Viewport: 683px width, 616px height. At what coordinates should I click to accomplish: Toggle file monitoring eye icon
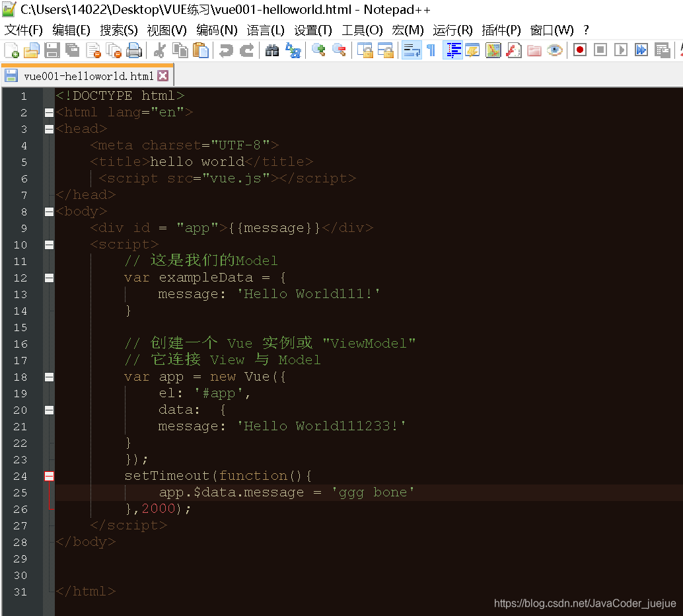click(x=554, y=50)
